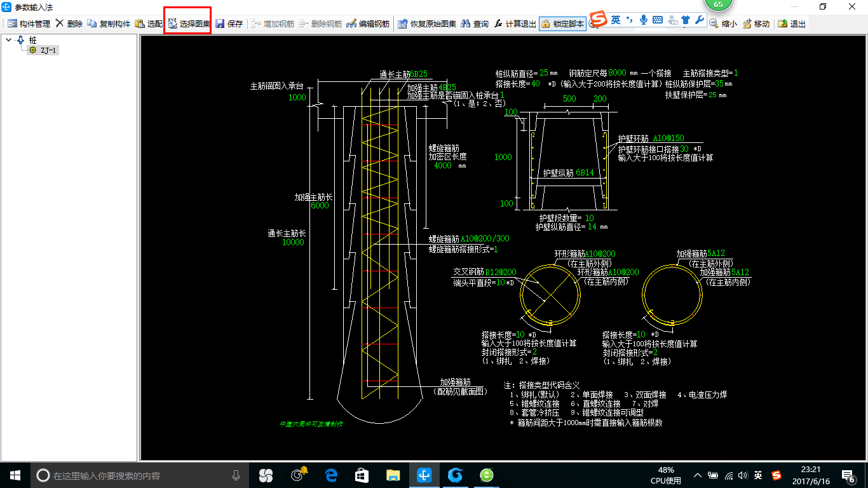Toggle punctuation mode on Sogou IME bar
Image resolution: width=868 pixels, height=488 pixels.
pos(629,20)
